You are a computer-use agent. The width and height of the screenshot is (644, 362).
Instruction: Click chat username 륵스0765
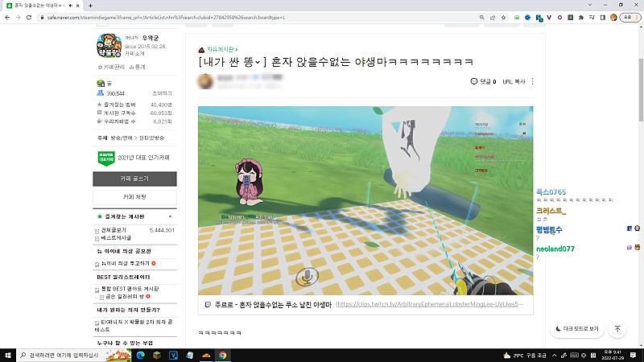[551, 192]
